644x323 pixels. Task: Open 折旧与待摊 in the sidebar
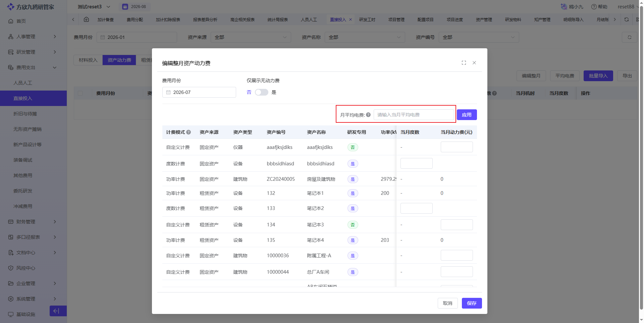[34, 114]
